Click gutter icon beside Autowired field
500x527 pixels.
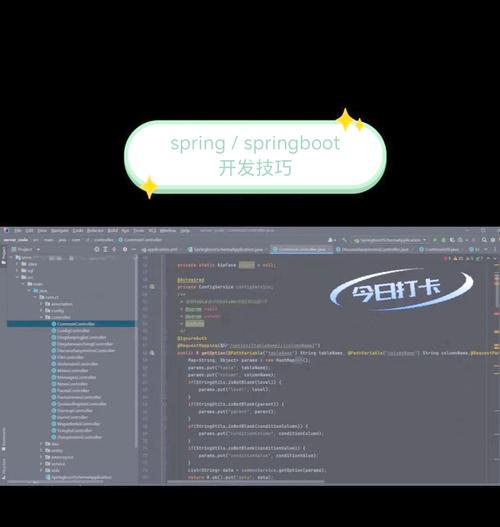coord(152,287)
